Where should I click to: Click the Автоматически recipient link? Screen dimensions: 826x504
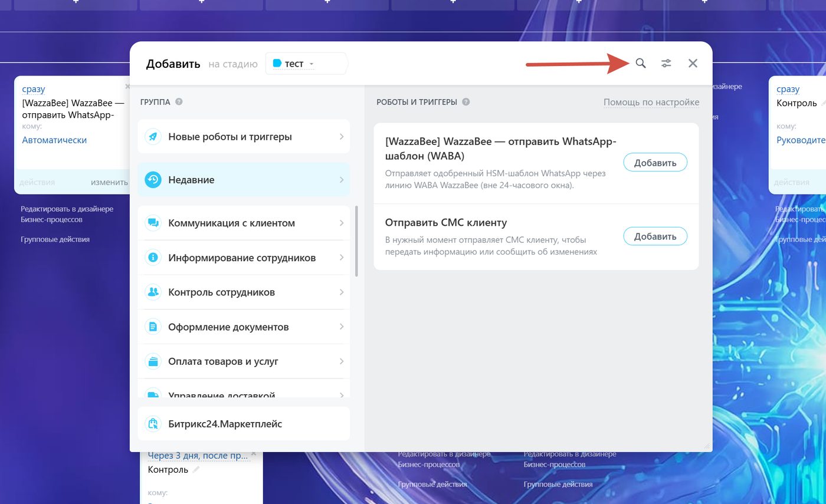(x=54, y=140)
